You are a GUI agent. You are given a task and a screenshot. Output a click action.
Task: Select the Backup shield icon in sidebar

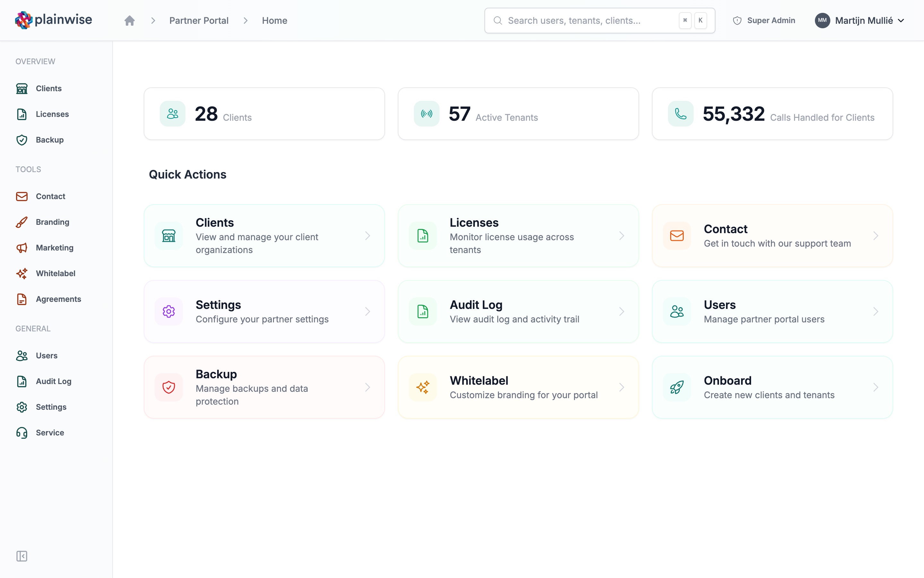coord(22,140)
